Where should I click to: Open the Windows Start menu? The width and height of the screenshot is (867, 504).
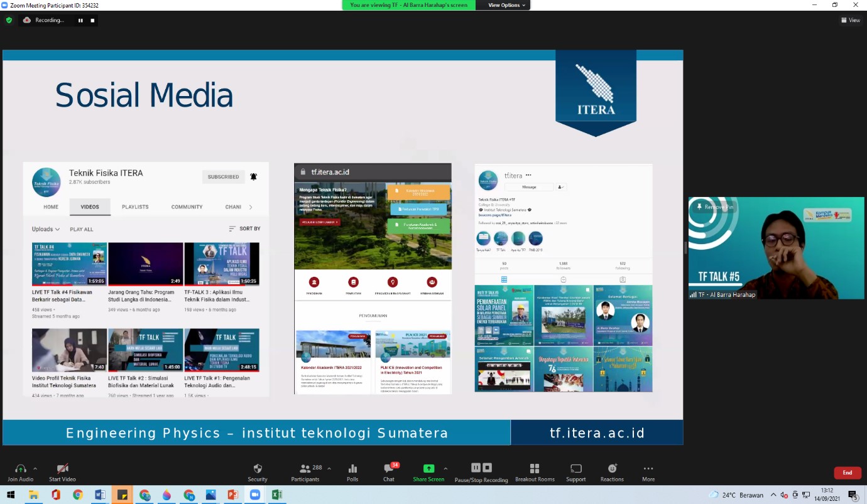pos(12,495)
